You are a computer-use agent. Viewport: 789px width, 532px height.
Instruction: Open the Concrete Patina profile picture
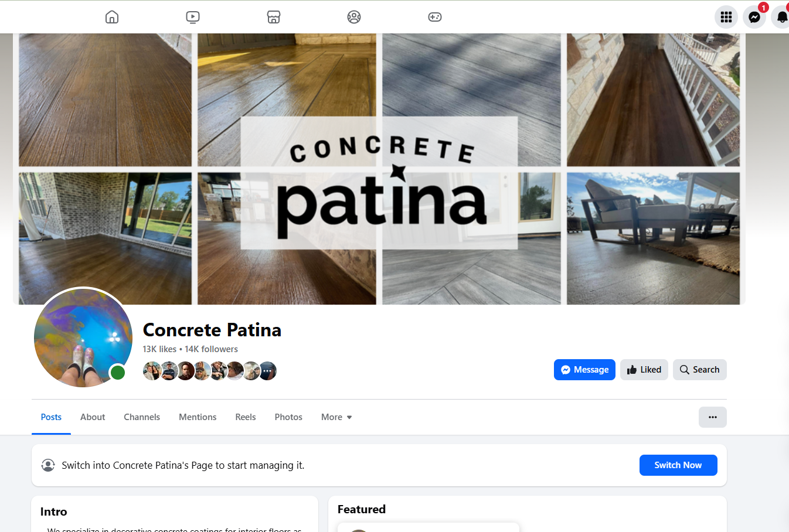tap(83, 337)
